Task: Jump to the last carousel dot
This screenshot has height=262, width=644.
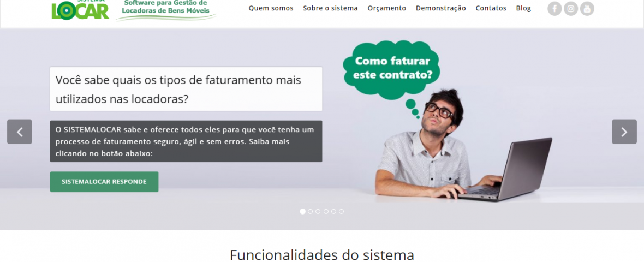Action: click(341, 211)
